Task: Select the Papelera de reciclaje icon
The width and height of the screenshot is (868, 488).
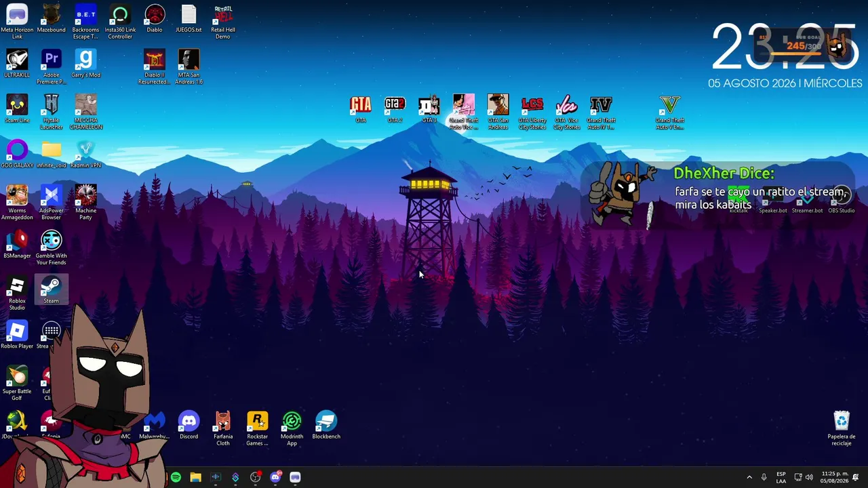Action: [x=842, y=429]
